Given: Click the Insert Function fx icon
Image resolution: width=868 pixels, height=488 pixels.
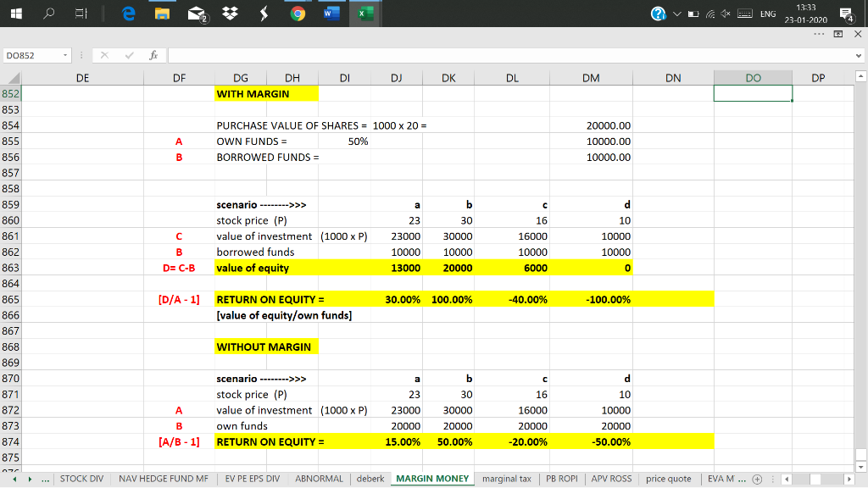Looking at the screenshot, I should [x=152, y=55].
